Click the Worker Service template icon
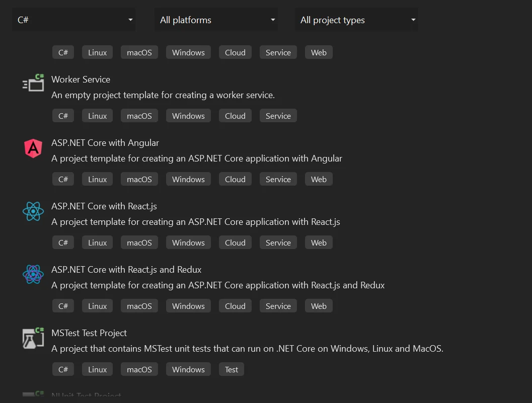The height and width of the screenshot is (403, 532). (33, 83)
